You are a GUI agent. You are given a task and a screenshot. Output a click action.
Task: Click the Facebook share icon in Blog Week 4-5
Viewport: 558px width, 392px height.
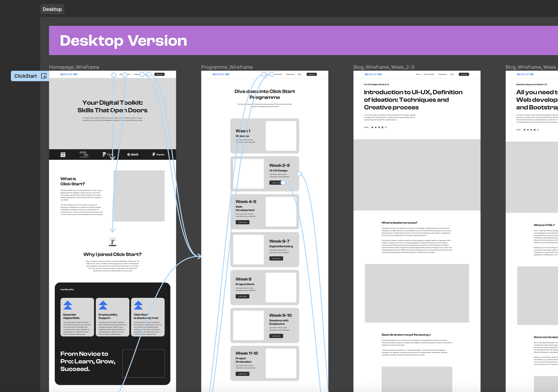pos(525,130)
